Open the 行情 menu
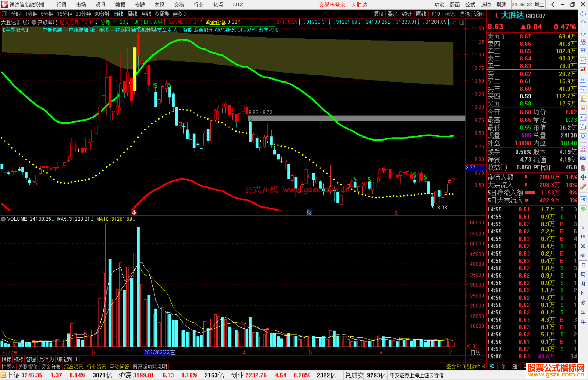The image size is (588, 380). (62, 5)
